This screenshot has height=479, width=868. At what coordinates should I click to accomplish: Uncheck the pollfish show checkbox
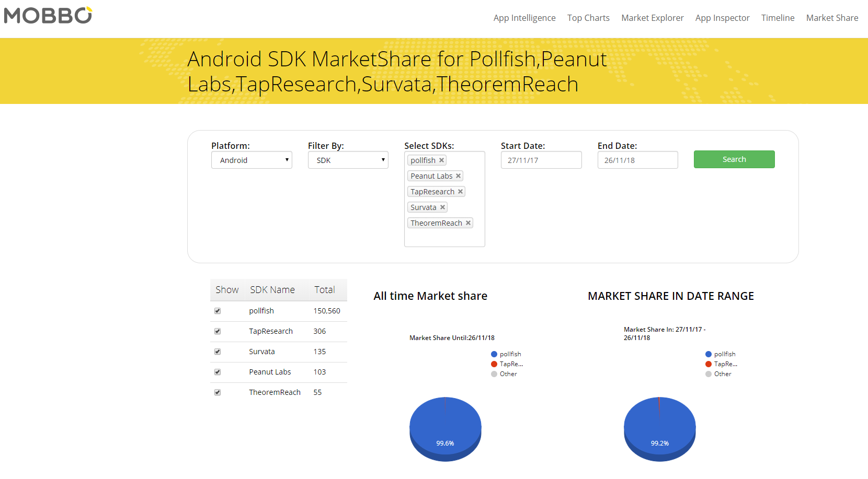click(x=218, y=311)
